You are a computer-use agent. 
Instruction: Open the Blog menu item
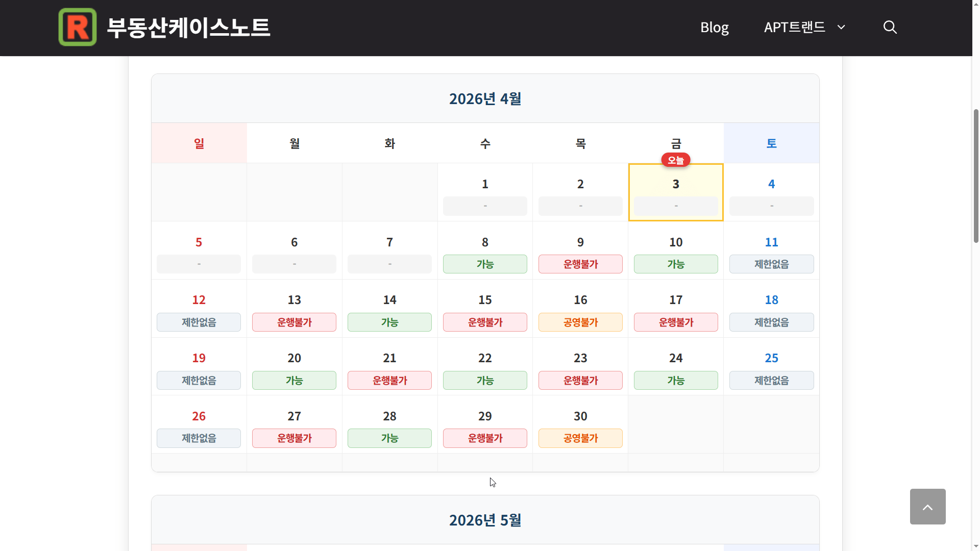point(714,27)
